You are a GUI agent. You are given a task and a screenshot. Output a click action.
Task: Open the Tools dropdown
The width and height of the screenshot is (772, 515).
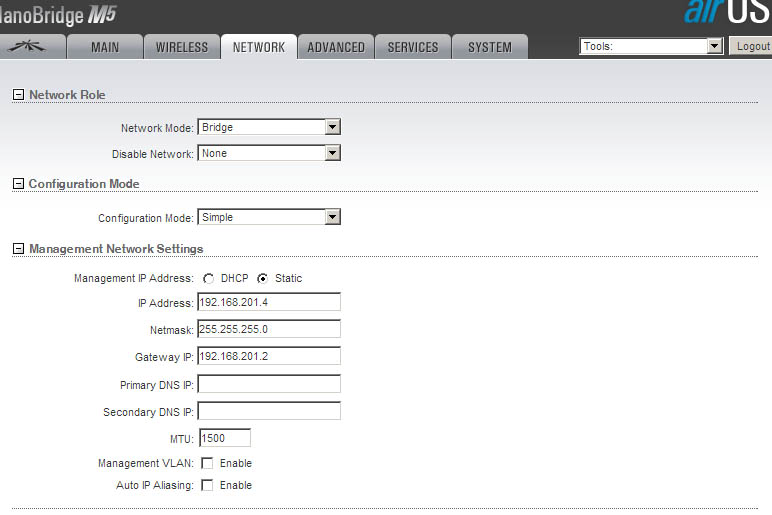(651, 46)
